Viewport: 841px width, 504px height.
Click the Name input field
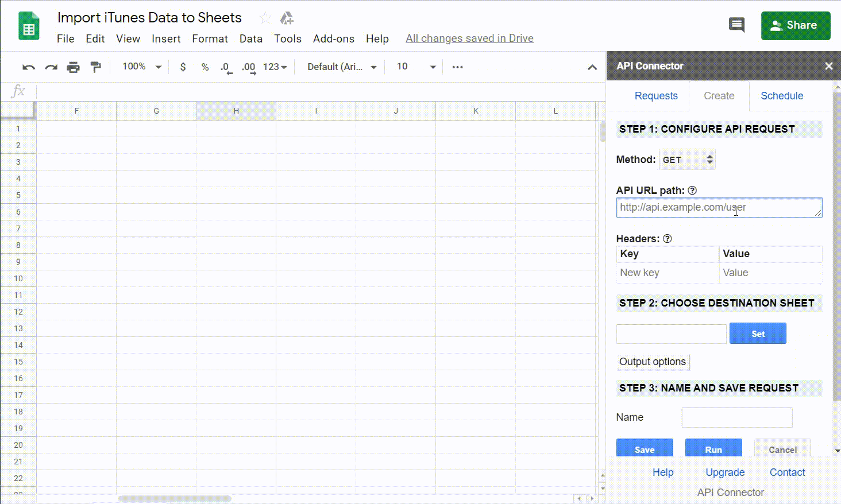[736, 417]
